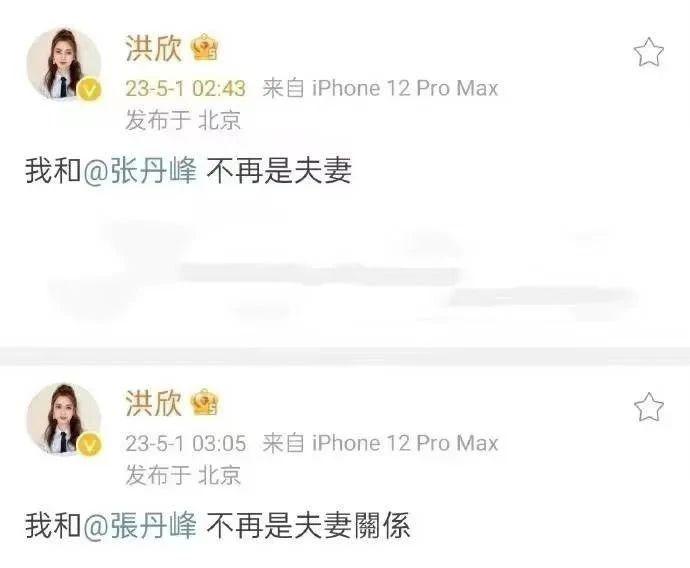Tap the 发布于 北京 location on second post
690x568 pixels.
[x=183, y=474]
